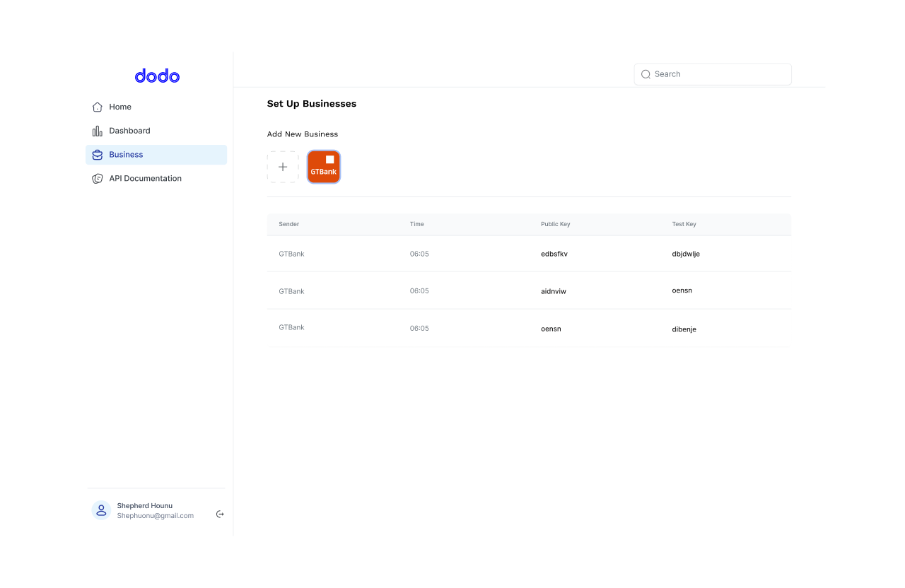Image resolution: width=905 pixels, height=588 pixels.
Task: Click the Add New Business label
Action: (x=303, y=134)
